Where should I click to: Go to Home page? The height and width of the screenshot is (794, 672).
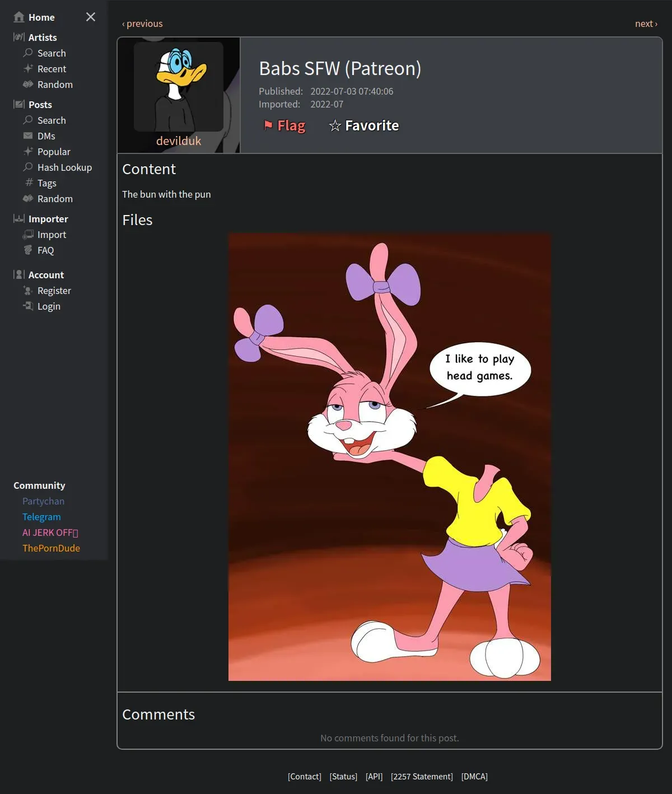41,17
